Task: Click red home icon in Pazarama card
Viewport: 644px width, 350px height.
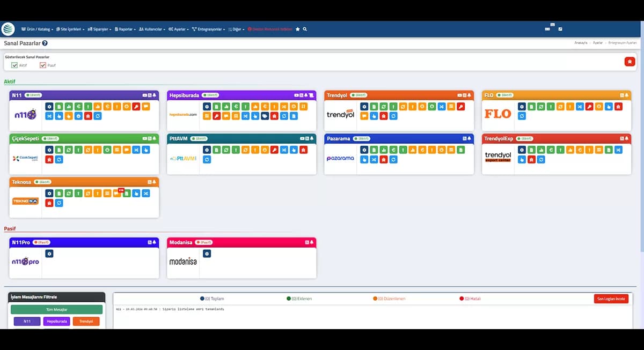Action: point(383,159)
